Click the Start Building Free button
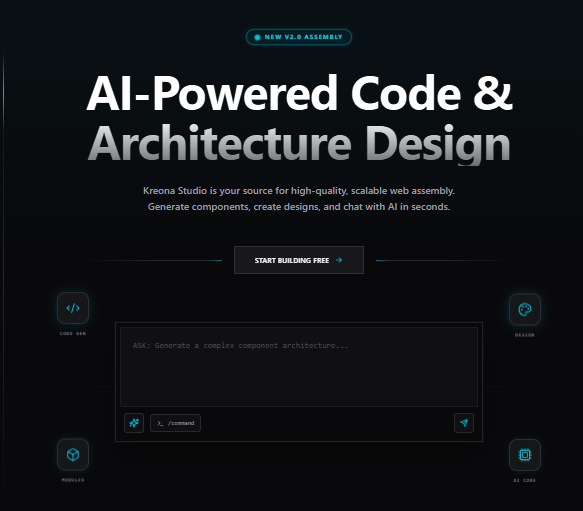Viewport: 583px width, 511px height. (x=299, y=260)
